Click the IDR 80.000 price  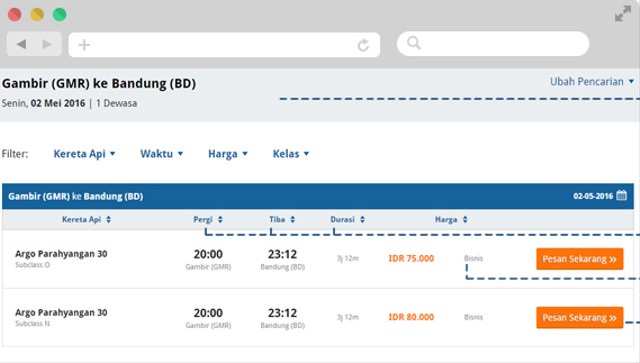pos(411,317)
